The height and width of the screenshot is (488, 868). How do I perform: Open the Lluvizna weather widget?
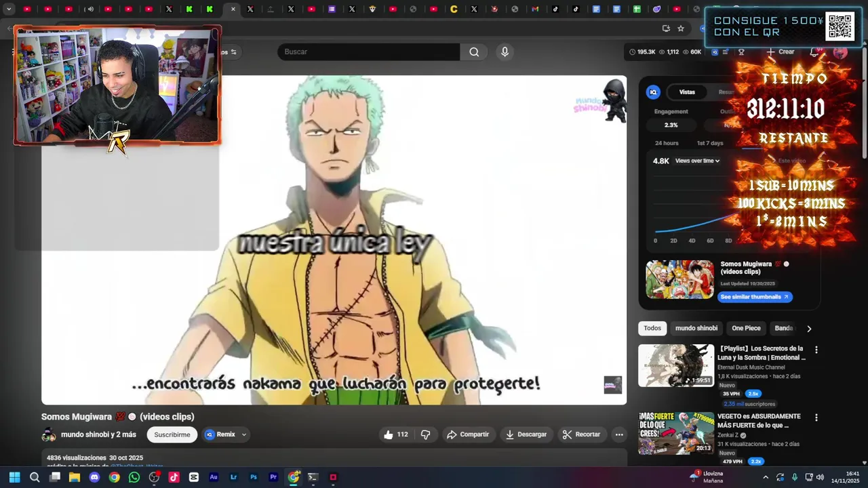[707, 477]
